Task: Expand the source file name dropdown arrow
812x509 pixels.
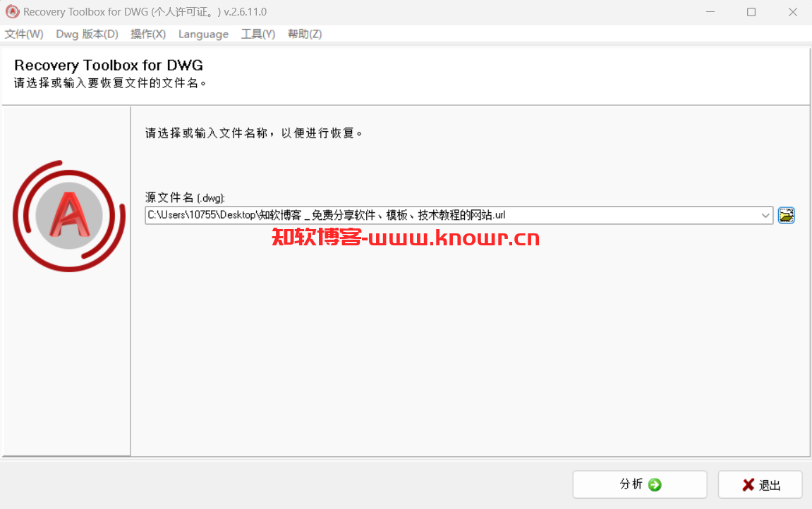Action: point(765,215)
